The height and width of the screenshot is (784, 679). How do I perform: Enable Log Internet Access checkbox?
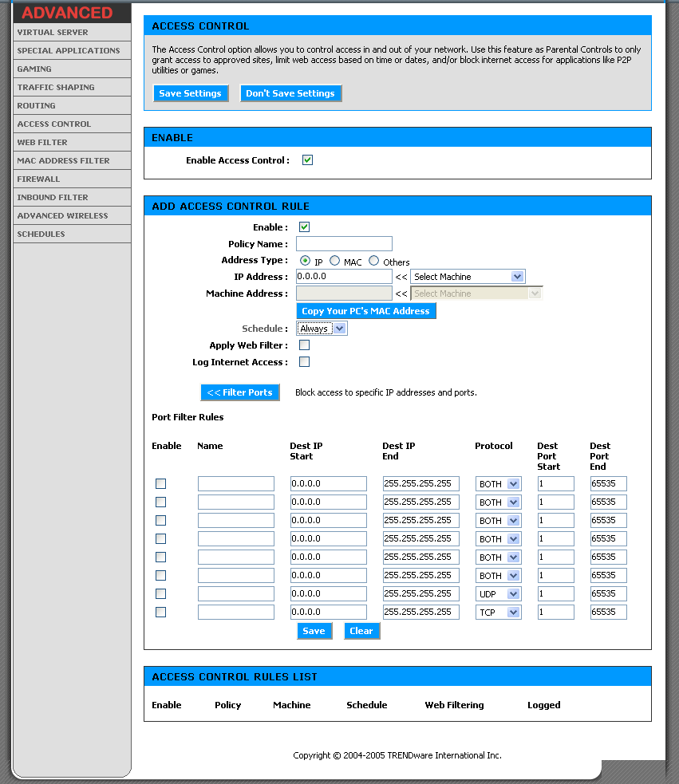pyautogui.click(x=304, y=362)
